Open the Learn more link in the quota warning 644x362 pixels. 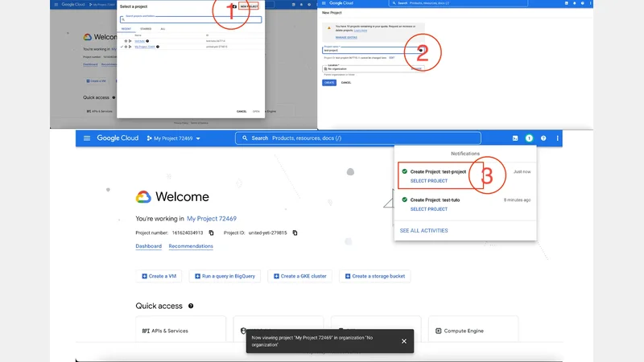tap(361, 31)
